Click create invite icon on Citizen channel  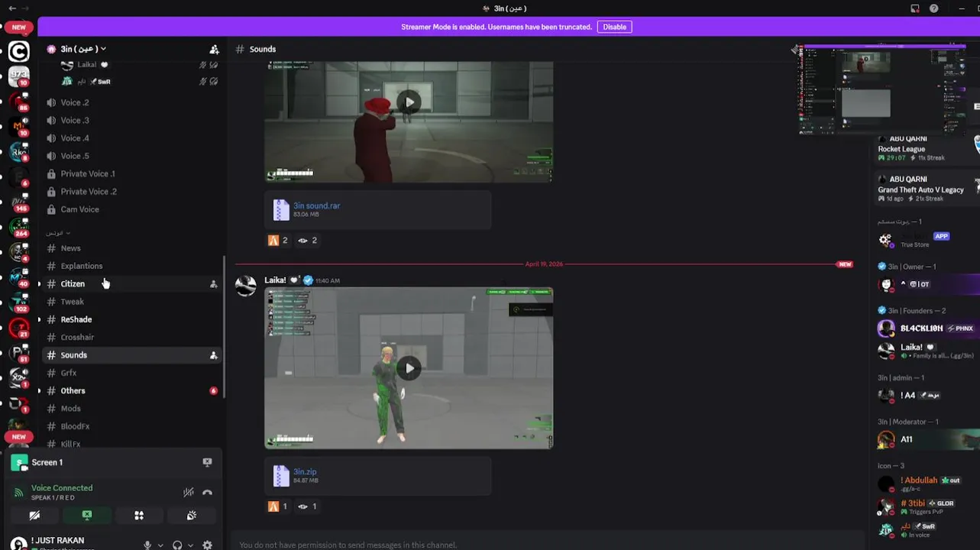213,284
